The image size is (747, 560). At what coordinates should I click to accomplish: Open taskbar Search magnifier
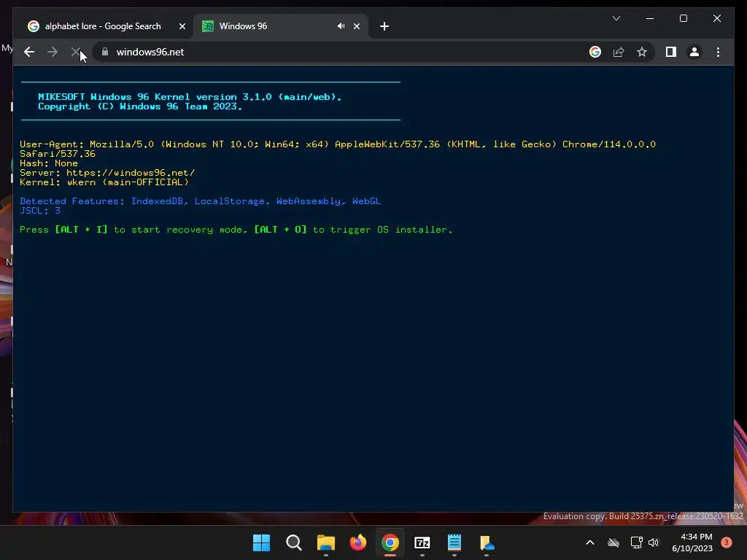click(293, 542)
